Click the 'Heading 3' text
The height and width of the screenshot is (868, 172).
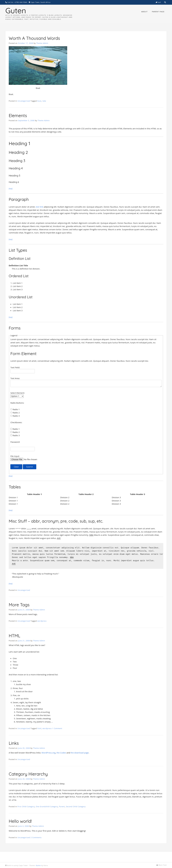[x=17, y=161]
